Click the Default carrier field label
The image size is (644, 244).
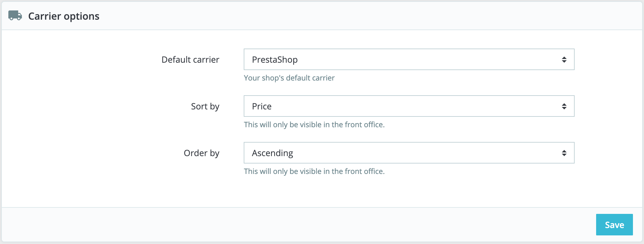tap(190, 60)
